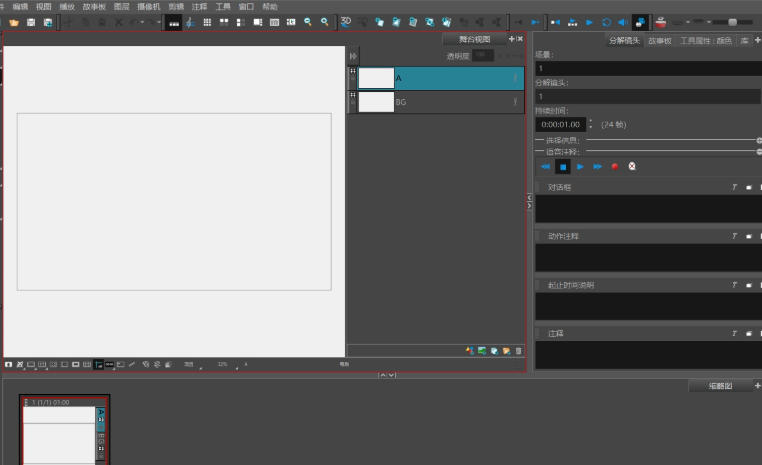762x465 pixels.
Task: Click the open folder icon in the toolbar
Action: (14, 21)
